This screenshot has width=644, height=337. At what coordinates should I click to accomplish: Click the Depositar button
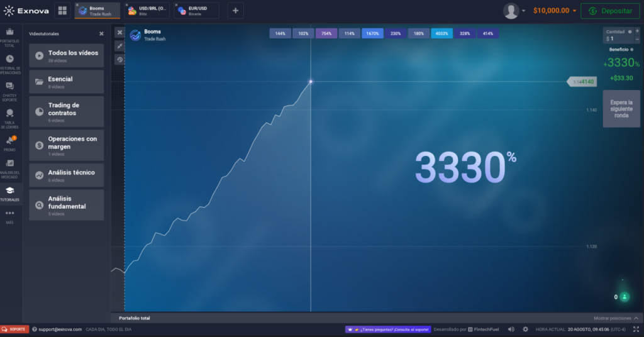610,11
